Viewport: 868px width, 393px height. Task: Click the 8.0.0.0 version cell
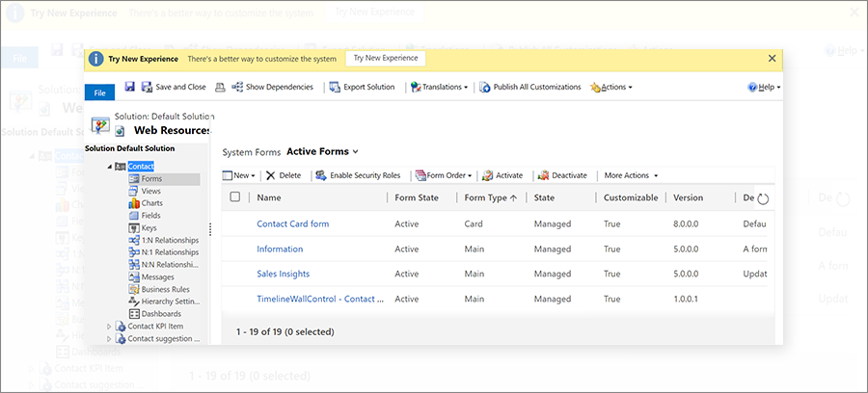pos(686,223)
